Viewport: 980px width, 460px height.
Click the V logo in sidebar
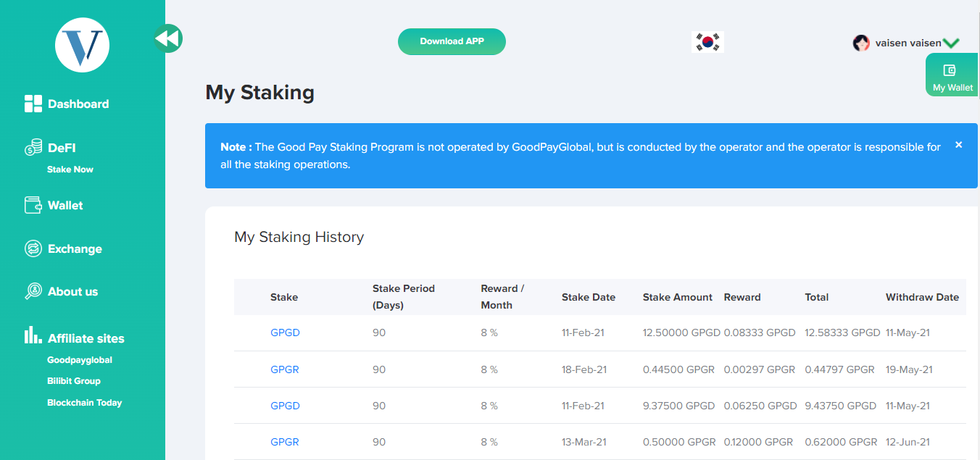tap(82, 45)
